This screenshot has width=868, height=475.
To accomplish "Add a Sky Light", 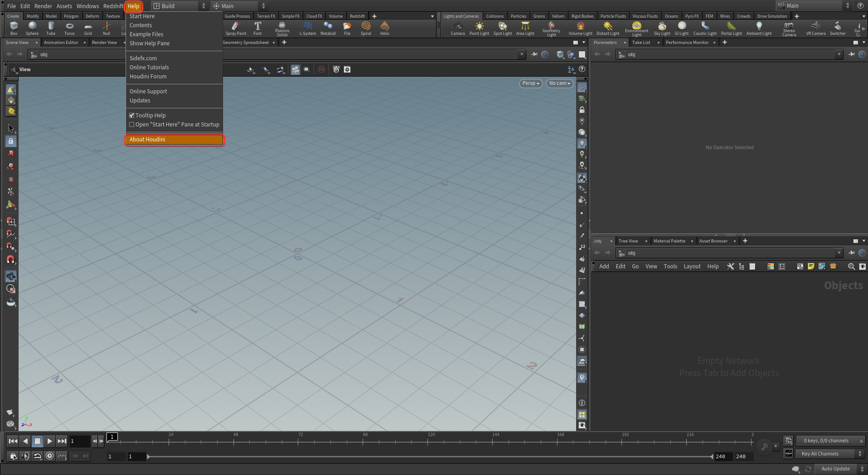I will pos(662,28).
